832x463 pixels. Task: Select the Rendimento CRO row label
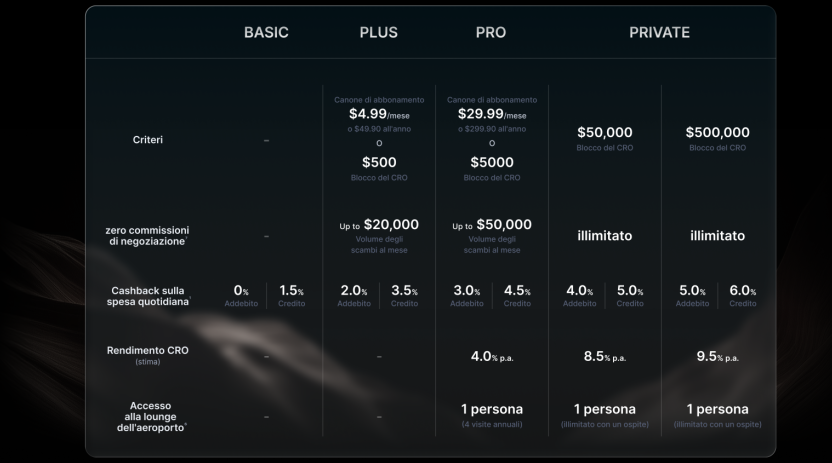click(147, 351)
